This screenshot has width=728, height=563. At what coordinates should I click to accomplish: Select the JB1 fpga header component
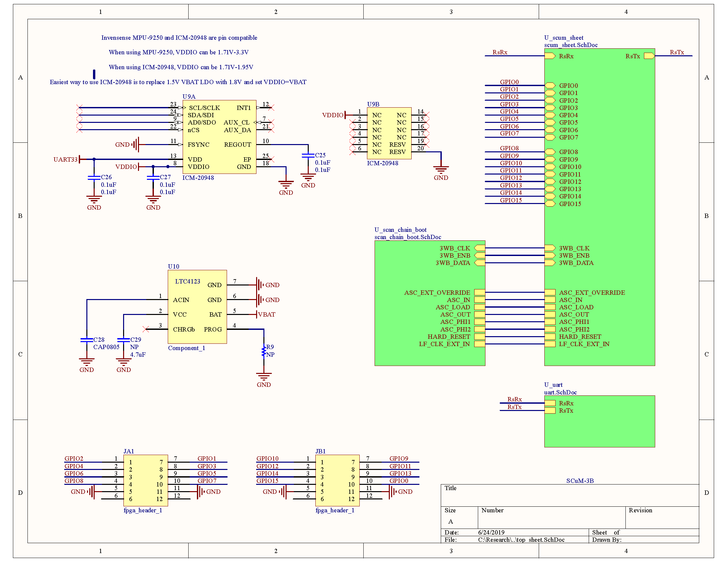(x=337, y=481)
